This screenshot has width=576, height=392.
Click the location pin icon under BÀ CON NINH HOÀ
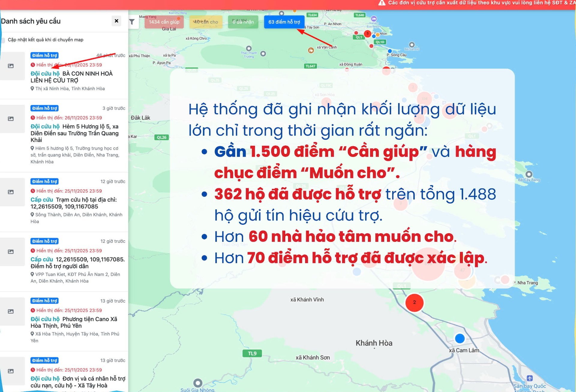[x=32, y=88]
